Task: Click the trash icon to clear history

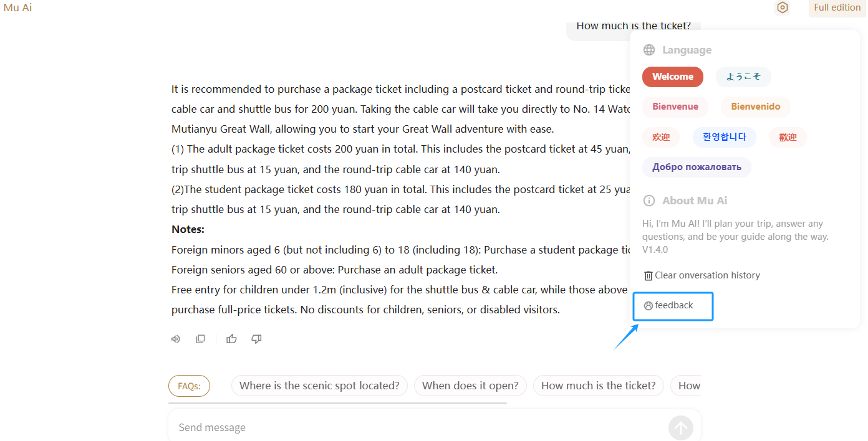Action: (x=649, y=275)
